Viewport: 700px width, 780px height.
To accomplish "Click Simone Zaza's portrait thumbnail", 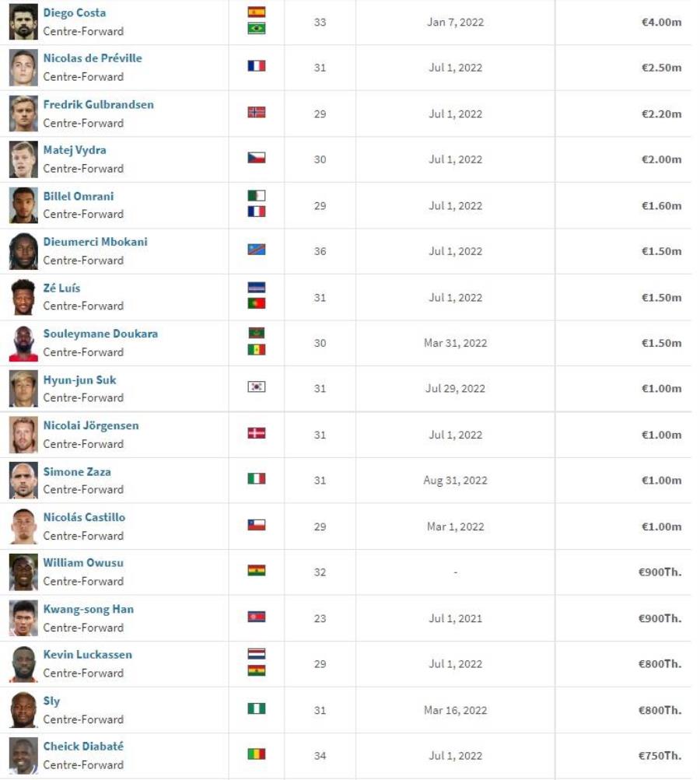I will pyautogui.click(x=23, y=480).
